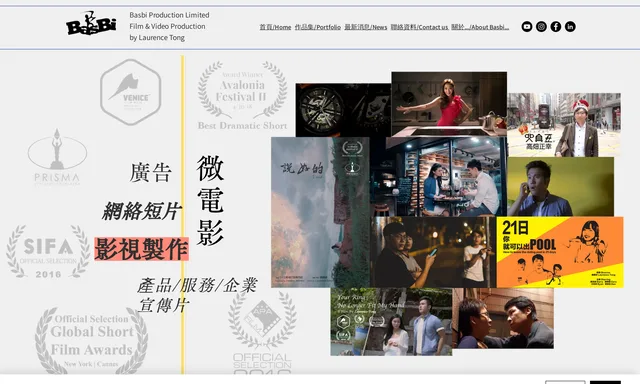Open two men confrontation thumbnail
Screen dimensions: 640x384
[x=503, y=318]
